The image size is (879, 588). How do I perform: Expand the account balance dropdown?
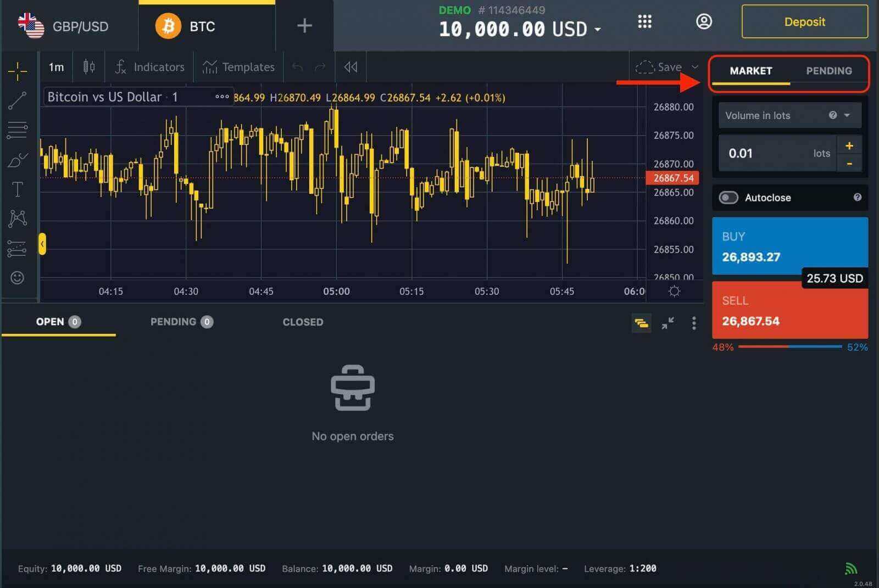click(598, 29)
